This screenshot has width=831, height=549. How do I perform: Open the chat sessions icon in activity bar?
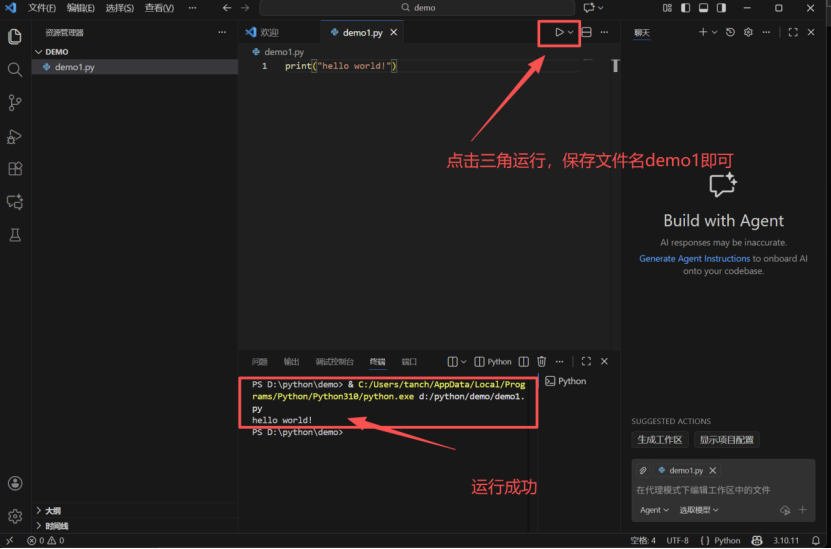15,202
